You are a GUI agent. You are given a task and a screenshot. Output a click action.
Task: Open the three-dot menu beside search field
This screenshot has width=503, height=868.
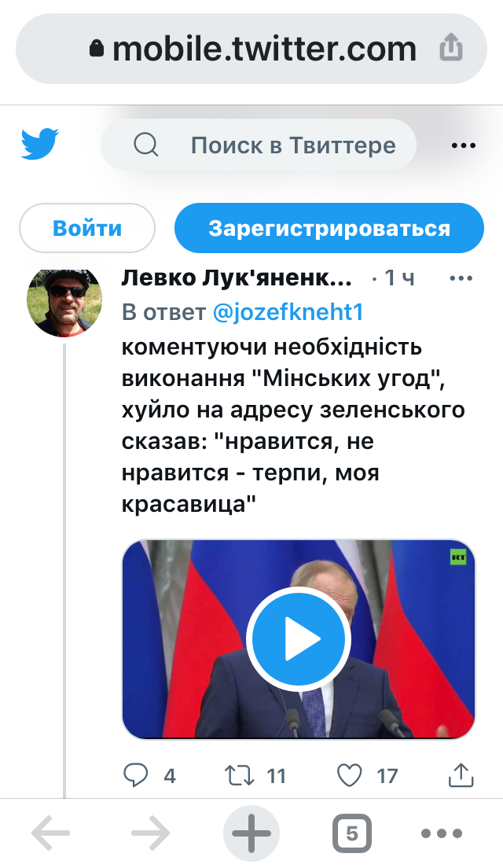[463, 146]
